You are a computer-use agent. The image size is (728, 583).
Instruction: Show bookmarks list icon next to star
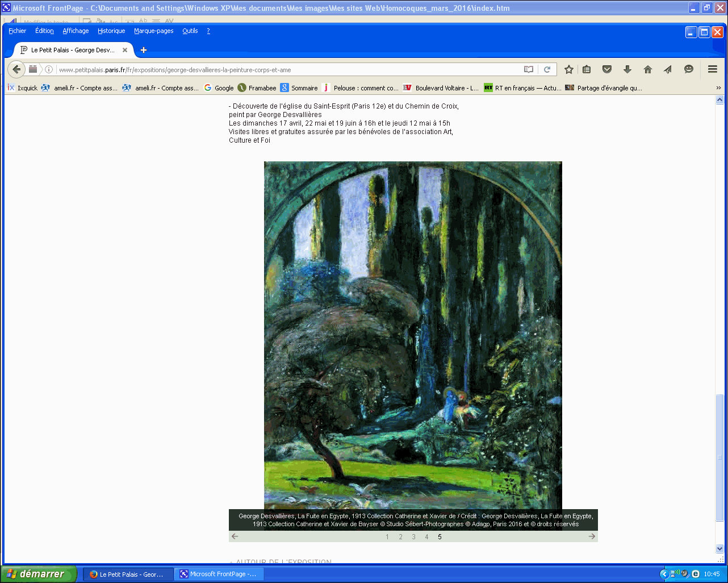tap(587, 69)
